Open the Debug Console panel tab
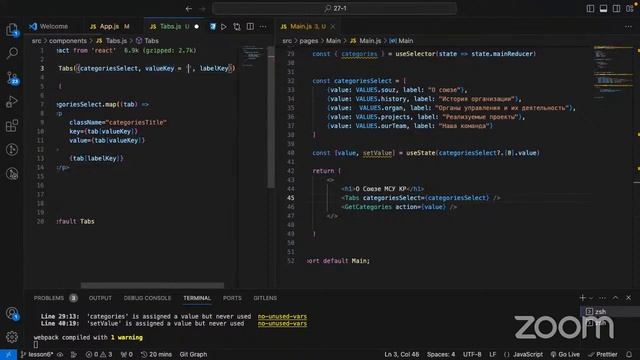 pos(147,298)
